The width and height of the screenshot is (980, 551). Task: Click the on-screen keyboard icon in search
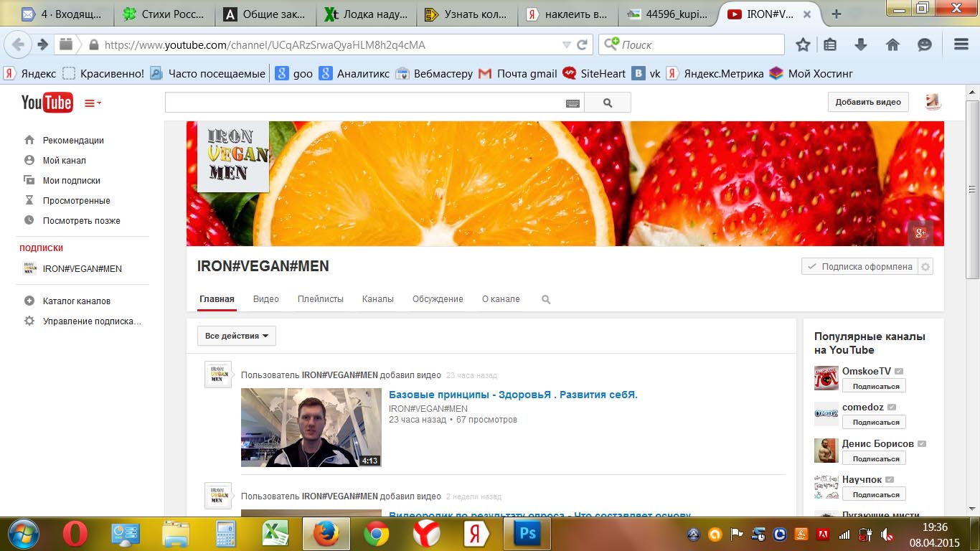573,103
